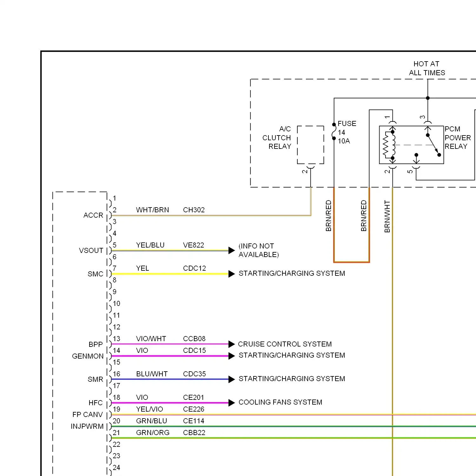476x476 pixels.
Task: Click the arrowhead on the CDC12 wire
Action: pyautogui.click(x=232, y=274)
